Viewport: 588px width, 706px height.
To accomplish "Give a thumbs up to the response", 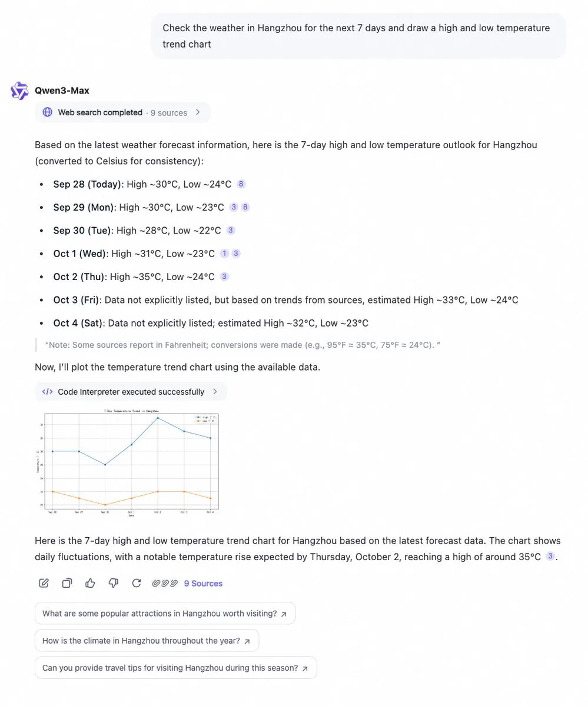I will click(89, 582).
